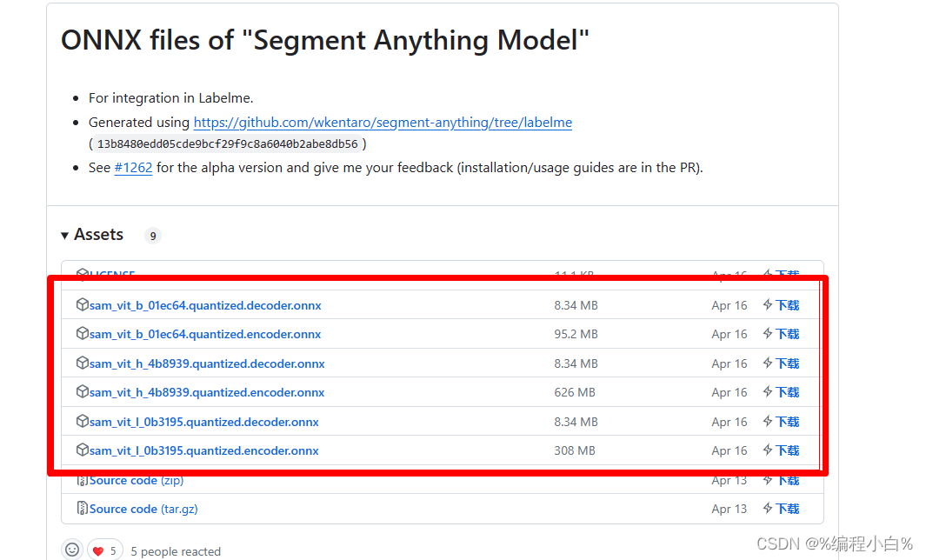Screen dimensions: 926x560
Task: Click 下载 button for 308 MB encoder row
Action: [781, 450]
